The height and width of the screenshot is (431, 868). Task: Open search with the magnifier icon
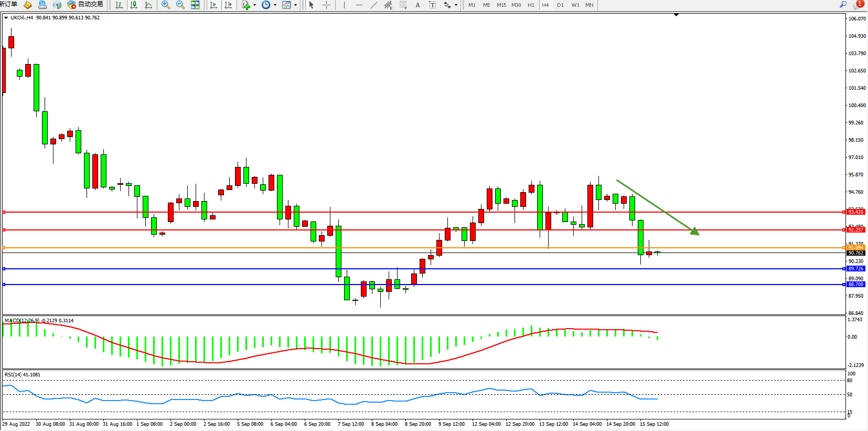coord(843,4)
